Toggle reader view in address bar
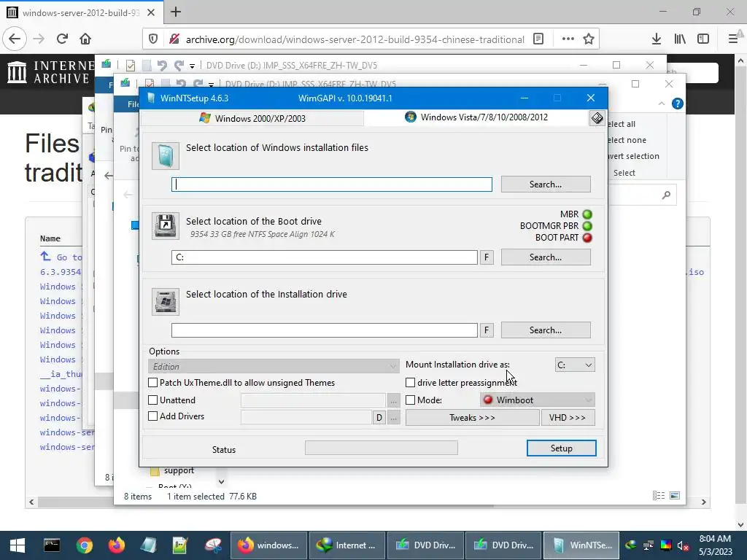 click(x=538, y=39)
